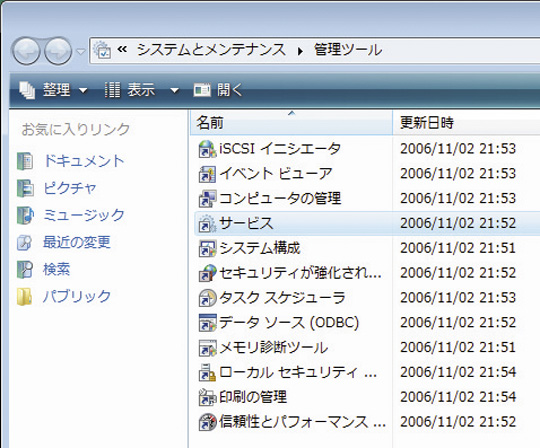The height and width of the screenshot is (448, 540).
Task: Select the コンピュータの管理 icon
Action: [207, 199]
